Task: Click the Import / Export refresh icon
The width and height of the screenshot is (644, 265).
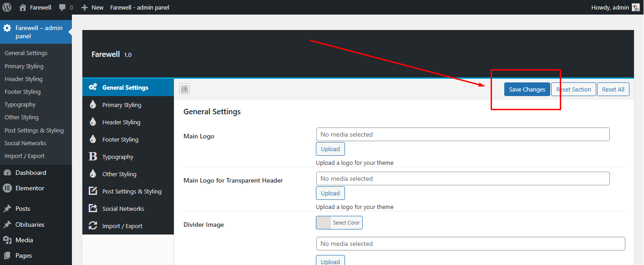Action: (x=93, y=226)
